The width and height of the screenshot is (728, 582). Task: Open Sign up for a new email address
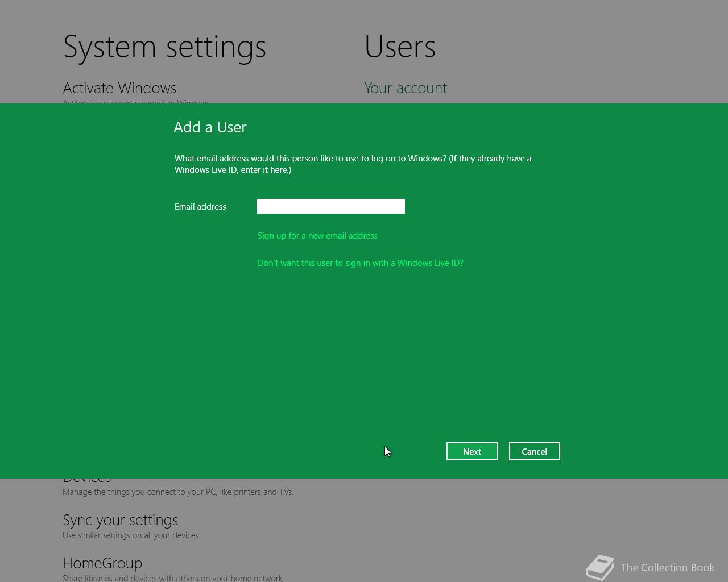click(x=317, y=236)
